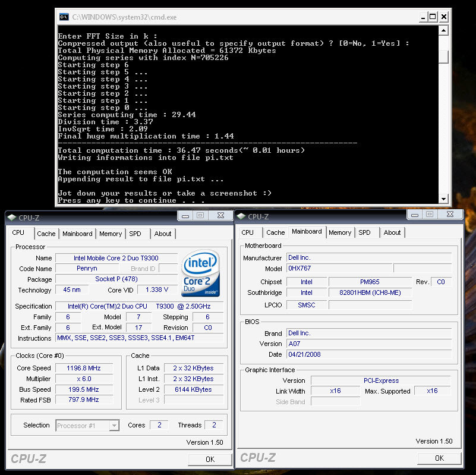Maximize the cmd.exe window
Screen dimensions: 476x475
[433, 17]
